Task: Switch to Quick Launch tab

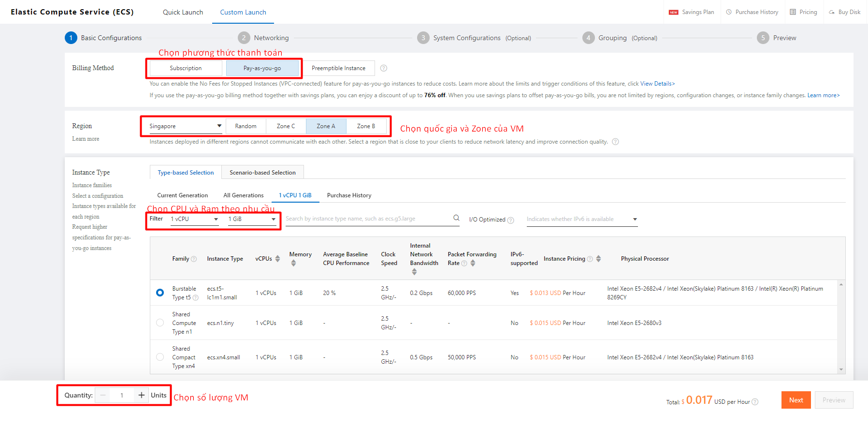Action: pyautogui.click(x=183, y=12)
